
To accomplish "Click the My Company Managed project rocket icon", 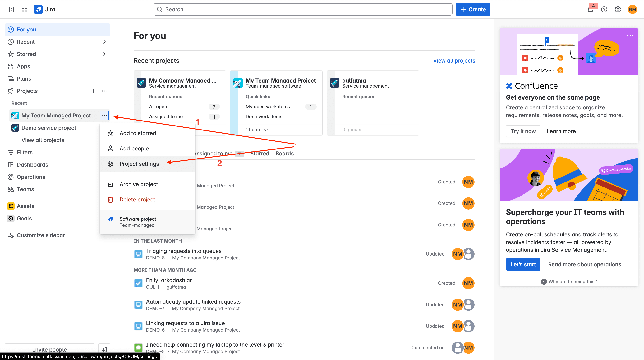I will (141, 83).
